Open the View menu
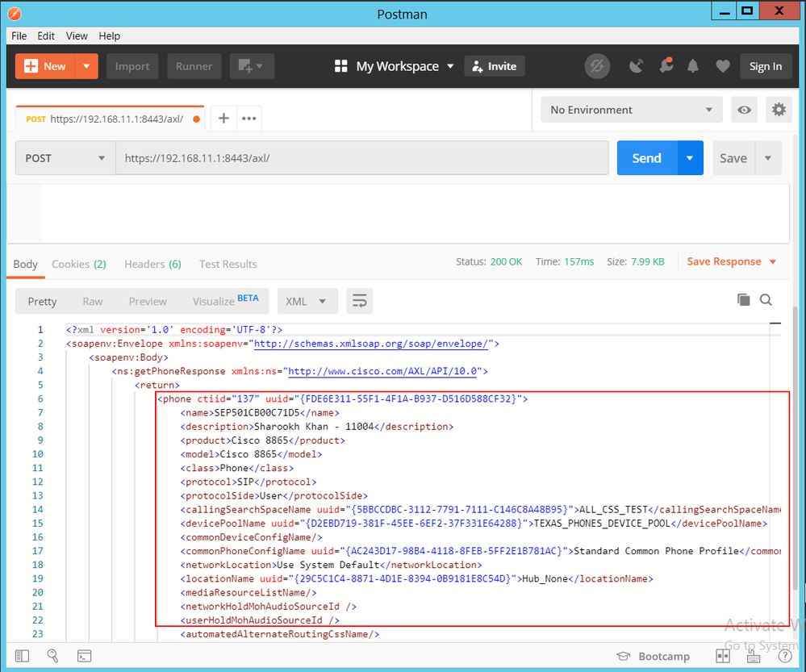 click(77, 36)
